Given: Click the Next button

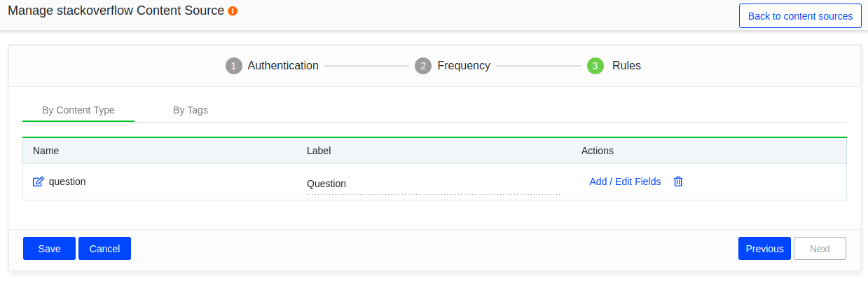Looking at the screenshot, I should pyautogui.click(x=820, y=249).
